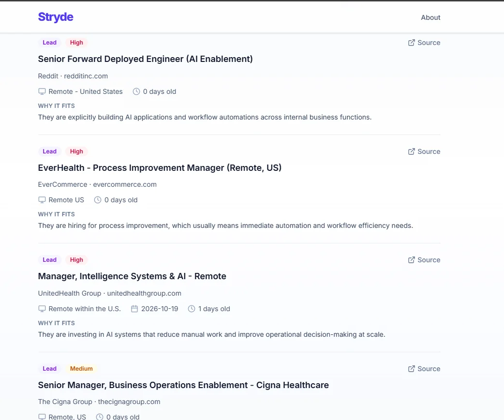Open the About page
Screen dimensions: 504x420
[430, 17]
